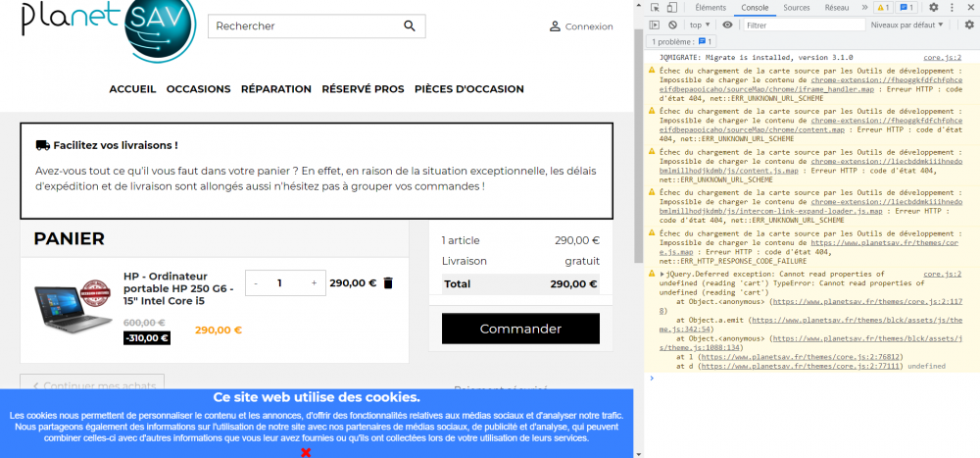Click the '-310,00 €' discount badge
This screenshot has height=458, width=980.
coord(147,338)
